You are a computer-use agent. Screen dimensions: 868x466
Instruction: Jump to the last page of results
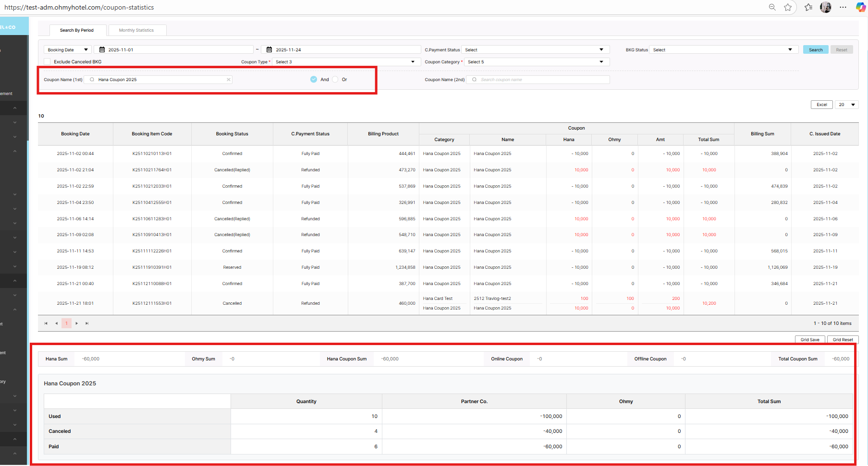click(x=87, y=323)
